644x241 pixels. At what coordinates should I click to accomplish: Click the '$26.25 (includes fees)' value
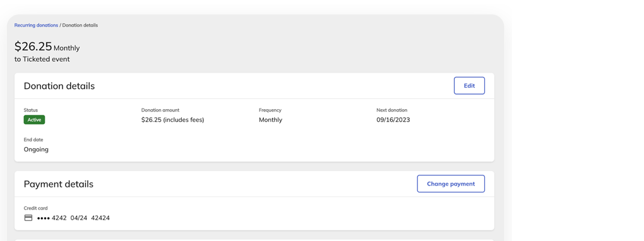pos(172,120)
